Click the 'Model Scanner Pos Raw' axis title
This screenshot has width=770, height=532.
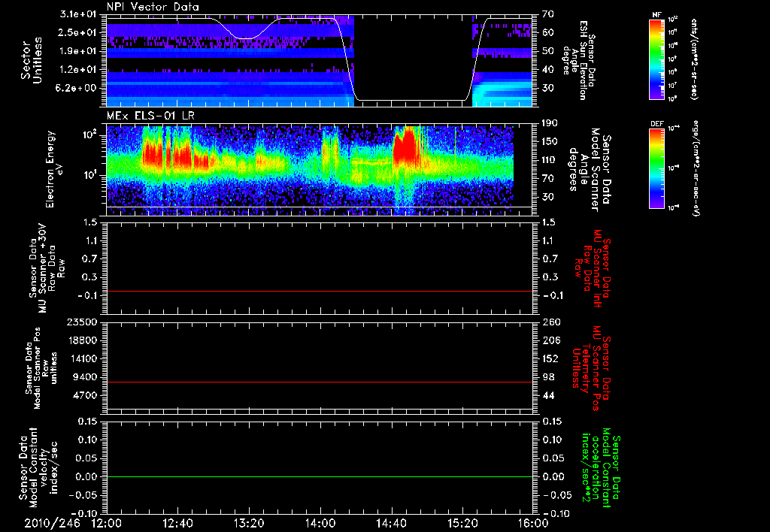click(x=41, y=368)
